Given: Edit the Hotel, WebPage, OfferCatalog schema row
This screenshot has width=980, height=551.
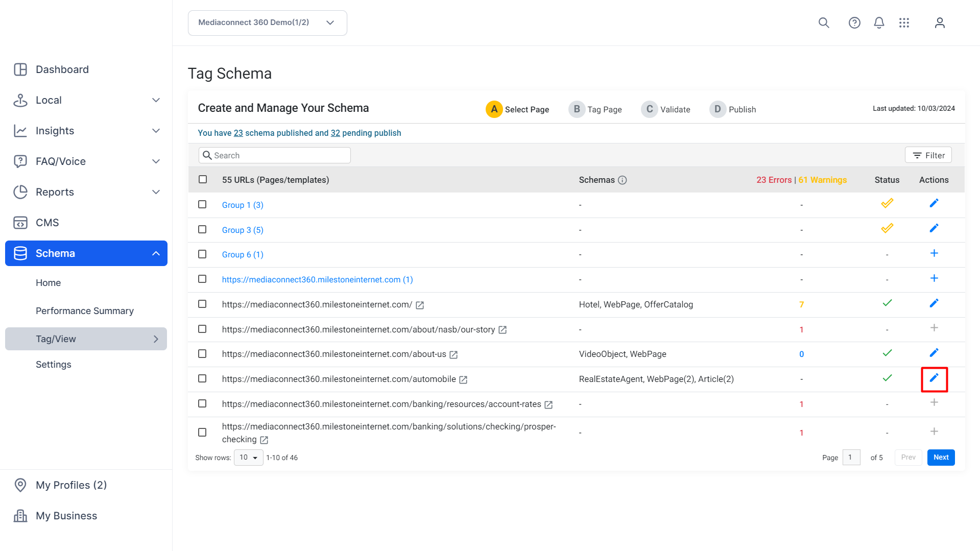Looking at the screenshot, I should 934,303.
